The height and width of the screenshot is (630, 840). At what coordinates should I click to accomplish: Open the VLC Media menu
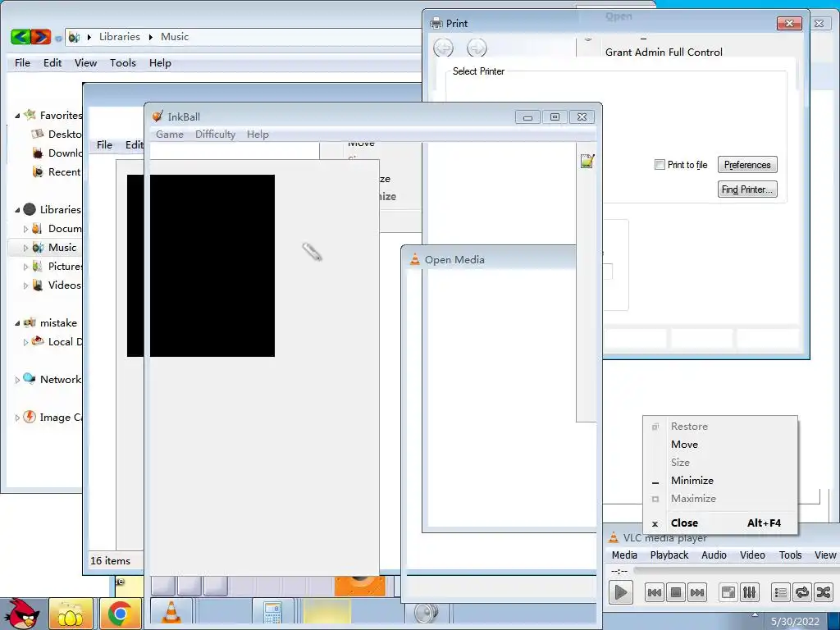coord(624,555)
